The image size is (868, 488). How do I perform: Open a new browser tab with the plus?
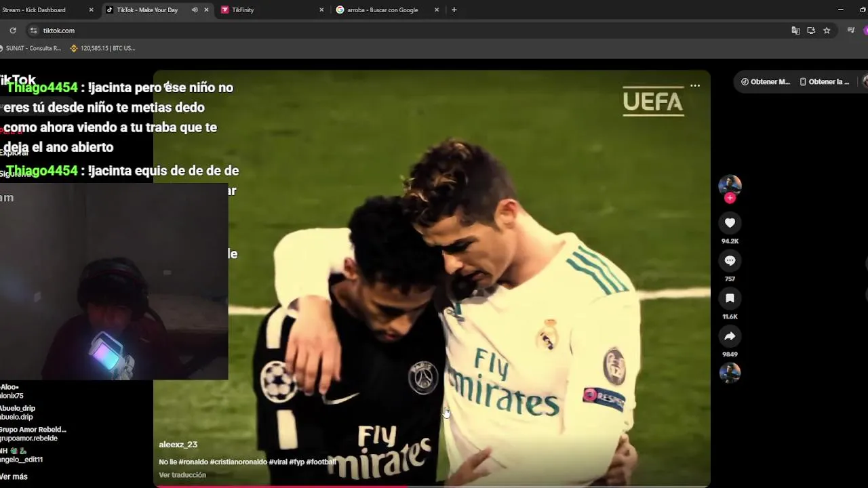[454, 9]
